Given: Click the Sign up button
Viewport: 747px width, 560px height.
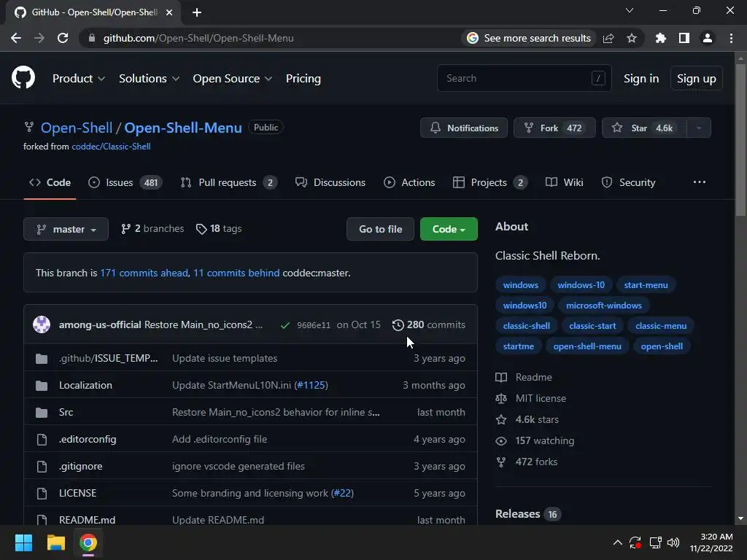Looking at the screenshot, I should click(697, 79).
